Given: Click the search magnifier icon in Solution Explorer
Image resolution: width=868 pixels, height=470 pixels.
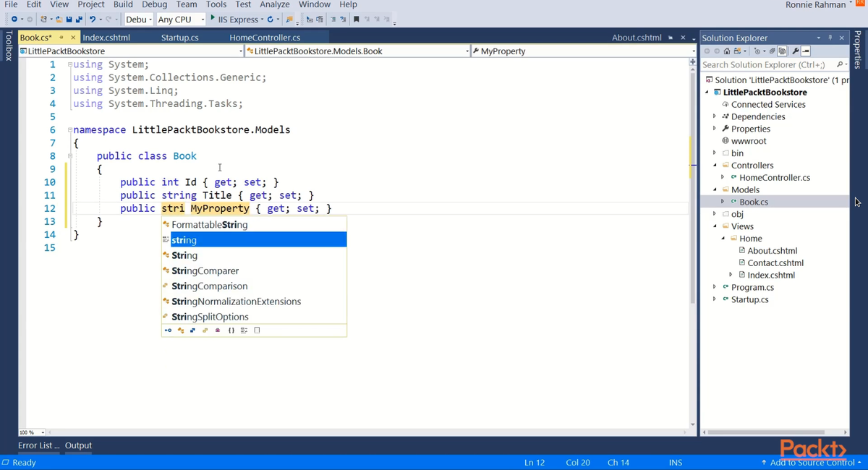Looking at the screenshot, I should (x=839, y=64).
